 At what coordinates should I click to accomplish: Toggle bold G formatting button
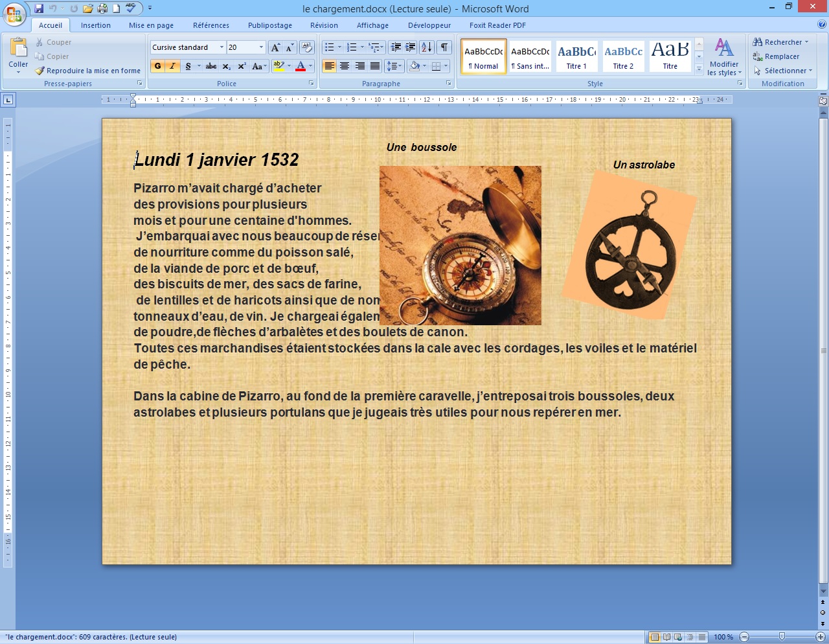[157, 66]
